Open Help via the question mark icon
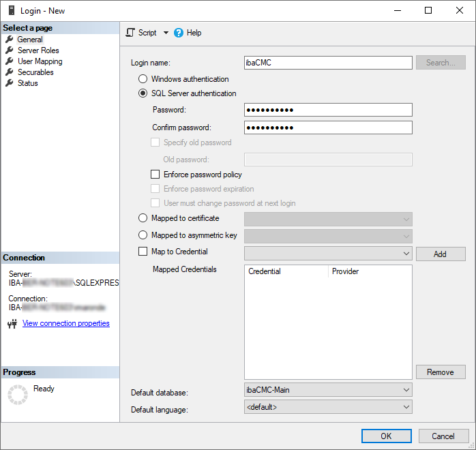This screenshot has width=476, height=450. (179, 33)
